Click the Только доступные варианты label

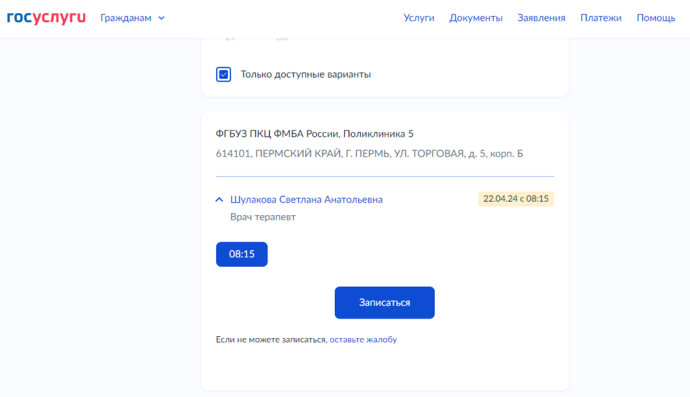click(305, 74)
